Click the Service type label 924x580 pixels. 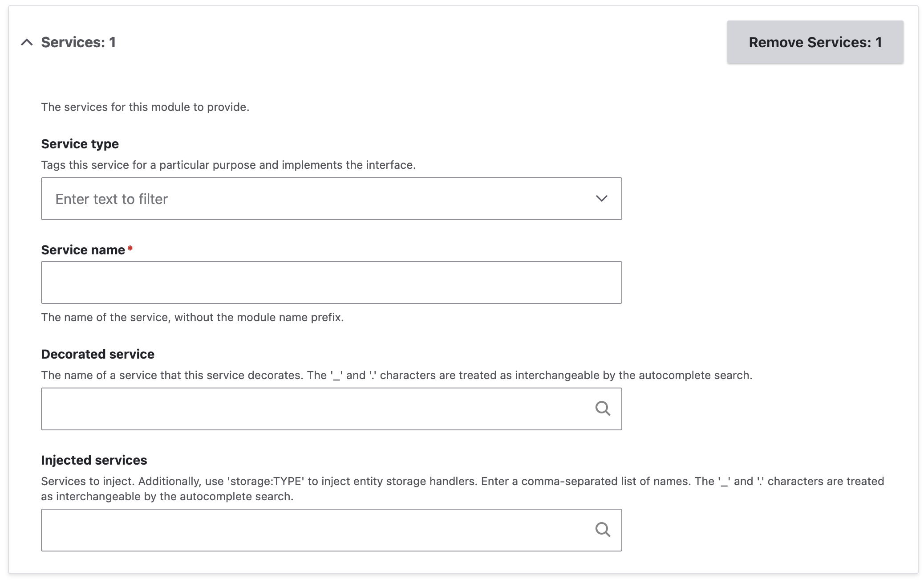click(x=80, y=144)
